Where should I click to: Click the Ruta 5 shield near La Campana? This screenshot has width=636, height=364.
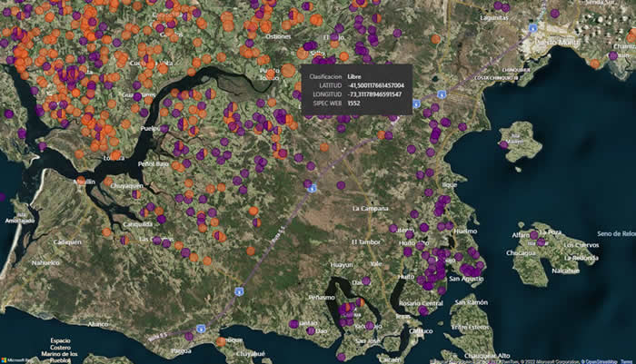tap(311, 189)
